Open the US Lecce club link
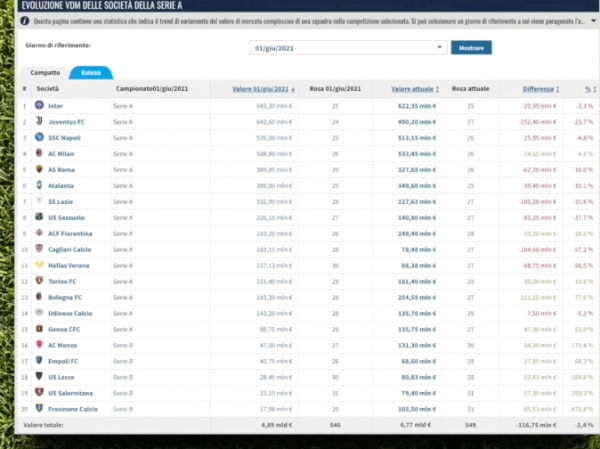 tap(61, 377)
